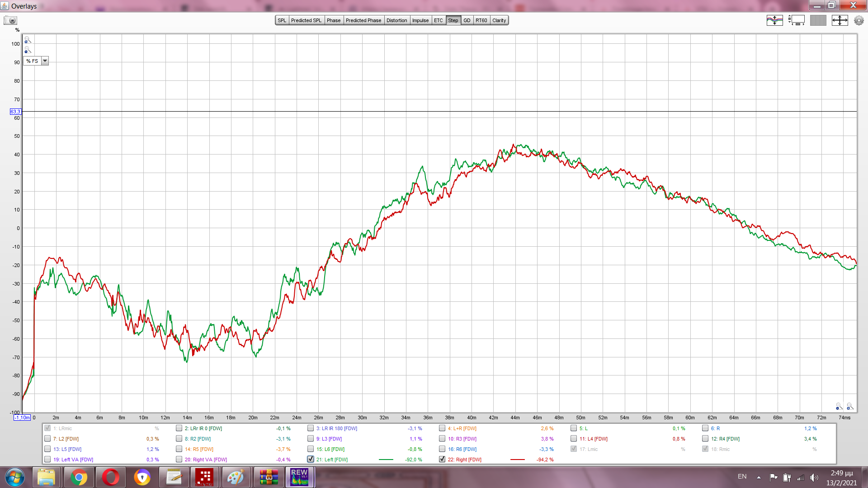Image resolution: width=868 pixels, height=488 pixels.
Task: Open the % FS units dropdown
Action: coord(45,61)
